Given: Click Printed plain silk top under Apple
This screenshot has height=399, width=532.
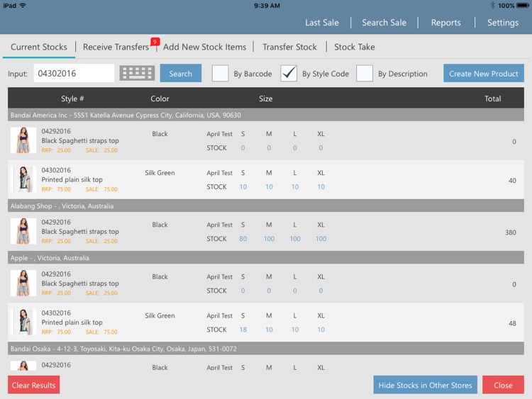Looking at the screenshot, I should tap(72, 322).
